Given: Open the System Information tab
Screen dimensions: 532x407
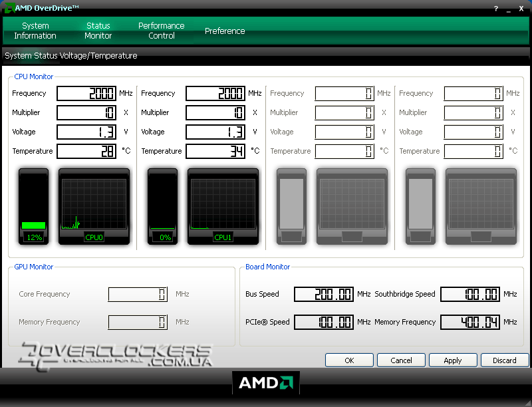Looking at the screenshot, I should click(35, 31).
